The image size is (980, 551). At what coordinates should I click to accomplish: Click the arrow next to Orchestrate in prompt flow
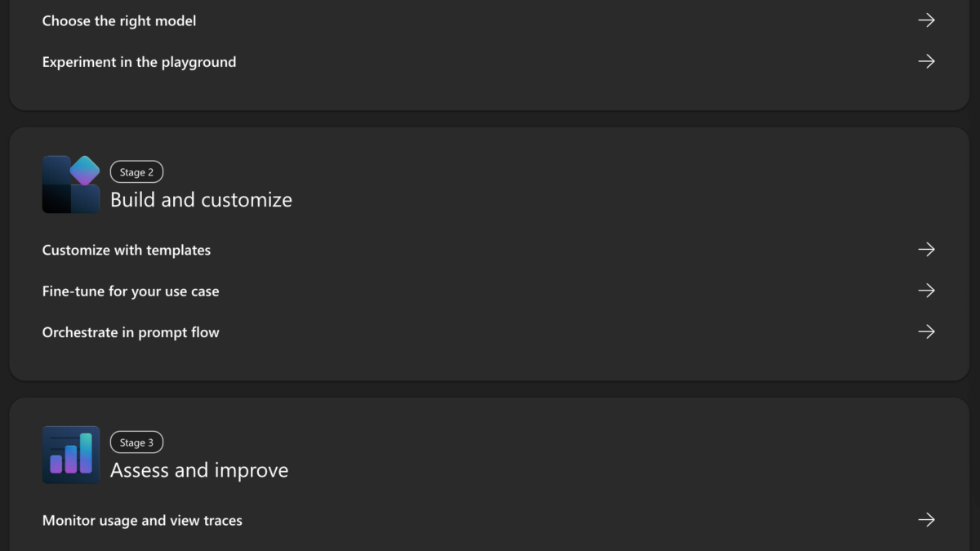tap(926, 332)
